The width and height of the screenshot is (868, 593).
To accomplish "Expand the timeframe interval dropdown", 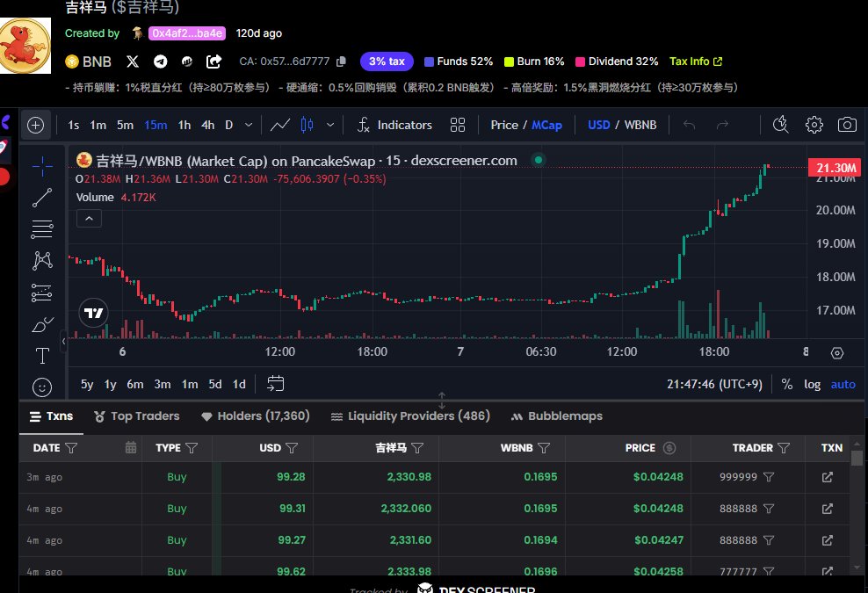I will pos(249,125).
